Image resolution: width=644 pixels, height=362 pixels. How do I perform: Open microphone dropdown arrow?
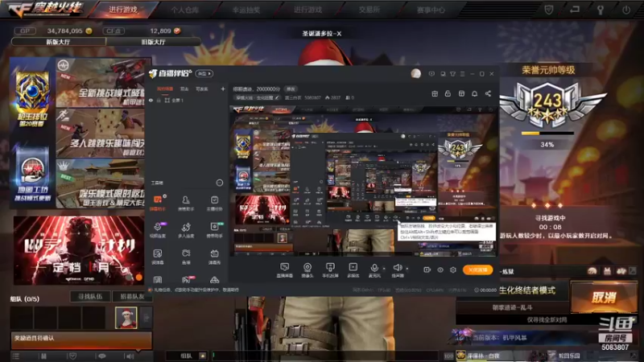pyautogui.click(x=384, y=269)
